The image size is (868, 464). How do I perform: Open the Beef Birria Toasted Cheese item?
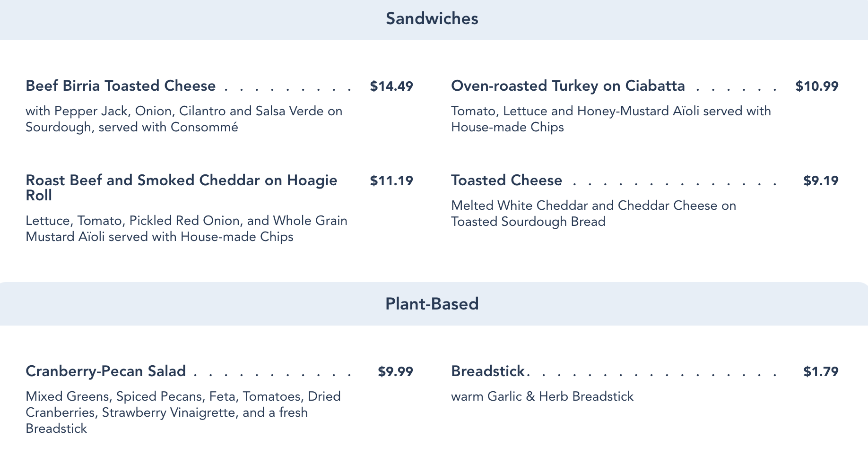pyautogui.click(x=121, y=86)
